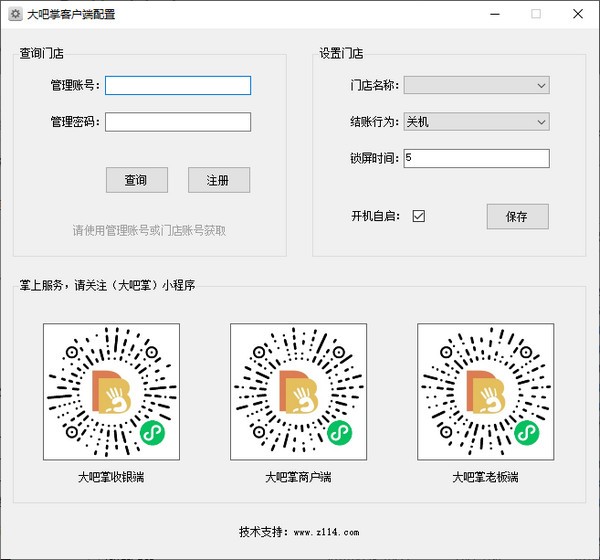Click the hand logo in the 老板端 QR code center
600x560 pixels.
point(485,393)
